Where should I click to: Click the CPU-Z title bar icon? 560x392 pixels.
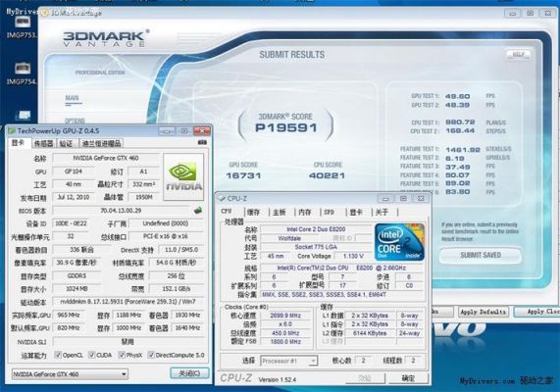222,199
